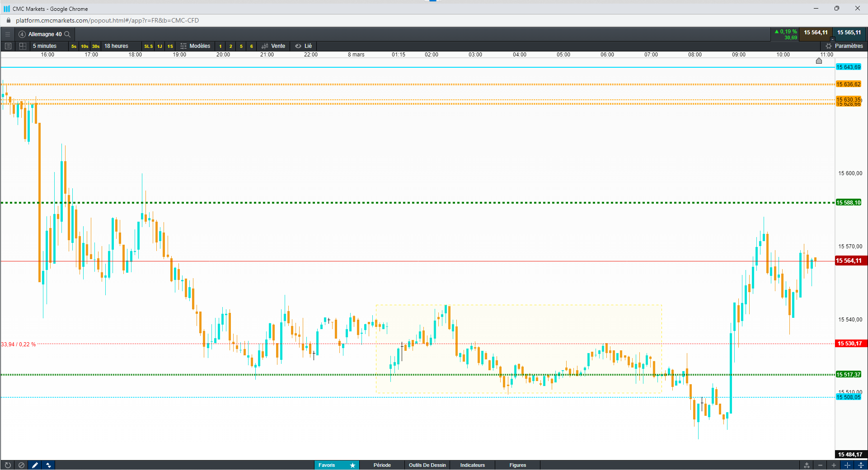
Task: Click the star icon on Favoris tab
Action: [x=353, y=465]
